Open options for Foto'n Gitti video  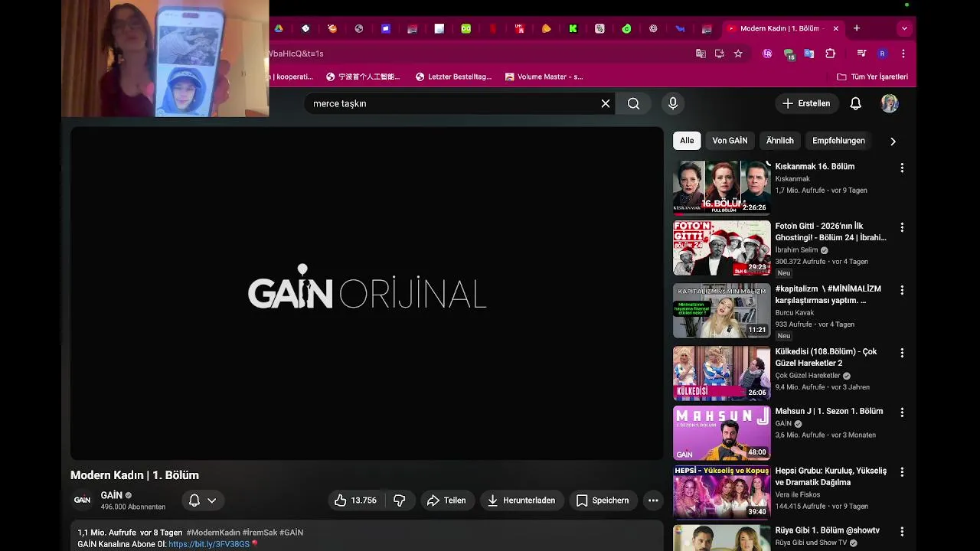[x=902, y=227]
